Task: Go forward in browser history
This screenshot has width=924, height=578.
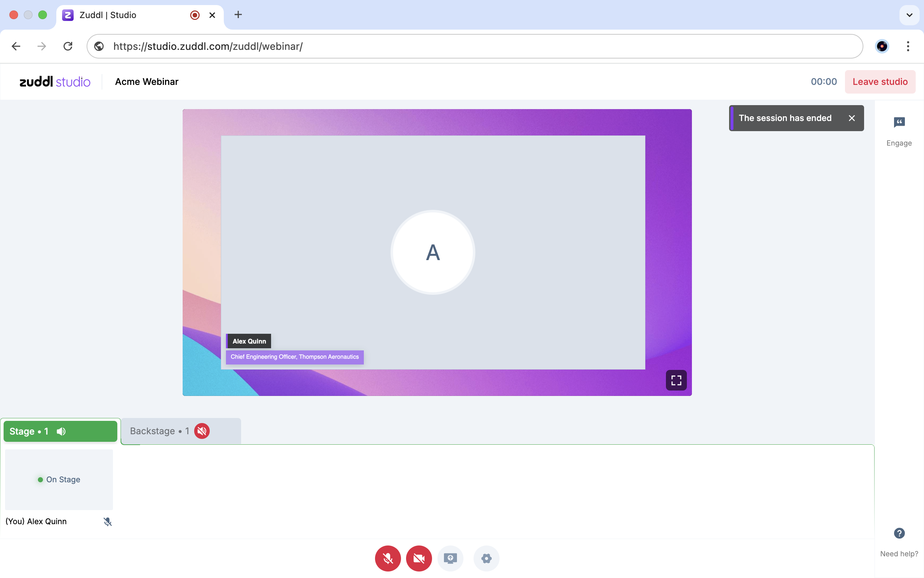Action: [42, 46]
